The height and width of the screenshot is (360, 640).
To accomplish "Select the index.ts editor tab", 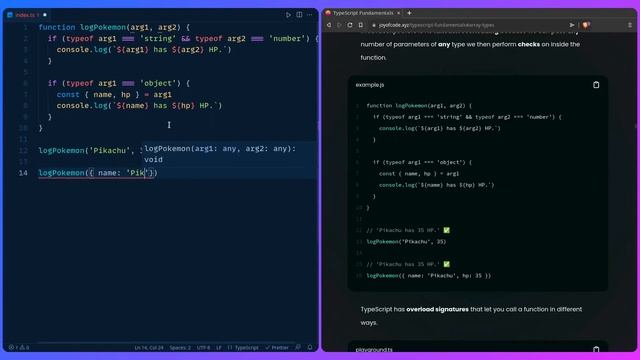I will click(x=27, y=15).
